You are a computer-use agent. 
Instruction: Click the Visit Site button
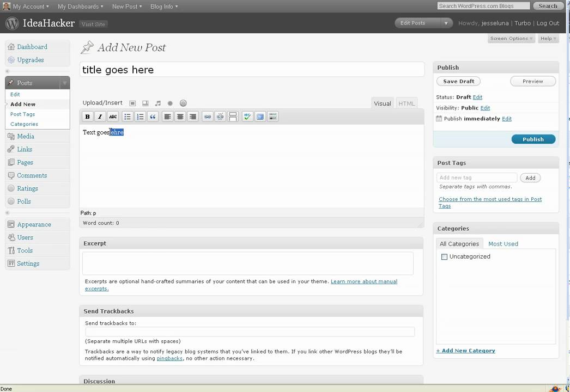pyautogui.click(x=93, y=24)
